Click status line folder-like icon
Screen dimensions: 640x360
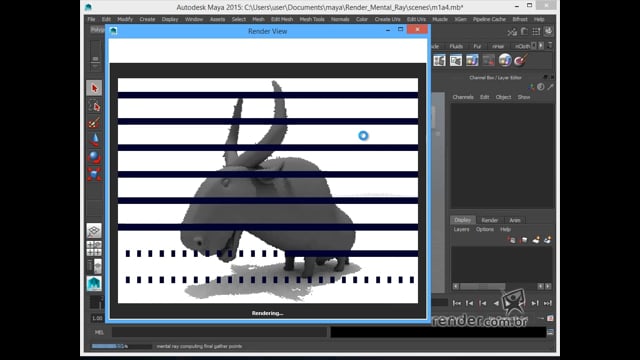coord(524,31)
